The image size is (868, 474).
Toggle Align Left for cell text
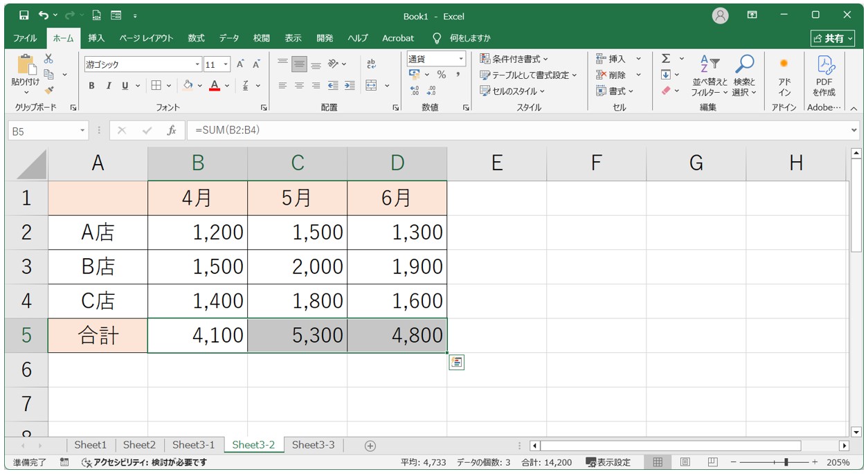coord(282,86)
